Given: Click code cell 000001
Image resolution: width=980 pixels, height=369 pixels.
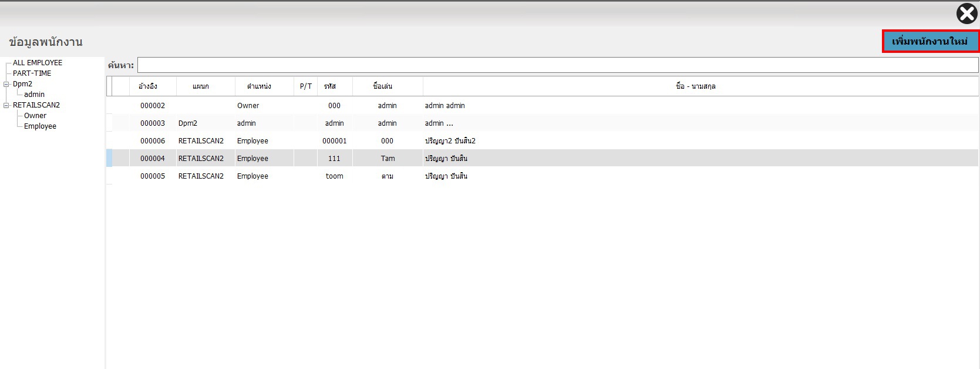Looking at the screenshot, I should 335,141.
